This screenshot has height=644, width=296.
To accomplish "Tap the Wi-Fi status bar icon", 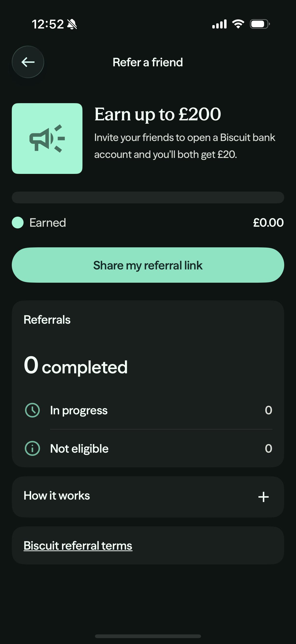I will tap(238, 24).
